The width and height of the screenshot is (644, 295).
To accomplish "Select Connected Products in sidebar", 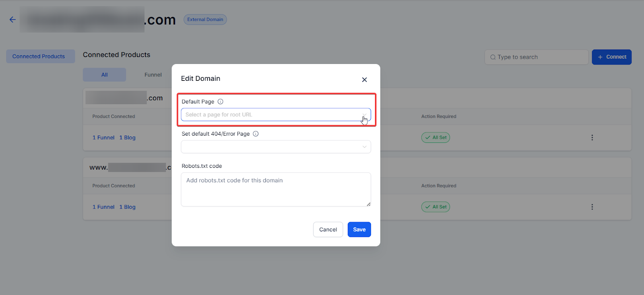I will (x=39, y=56).
